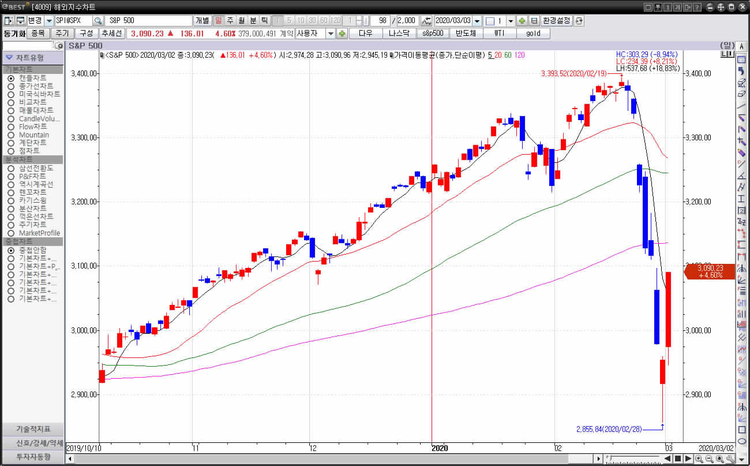Collapse the 차트유형 panel header
The width and height of the screenshot is (750, 466).
tap(33, 57)
